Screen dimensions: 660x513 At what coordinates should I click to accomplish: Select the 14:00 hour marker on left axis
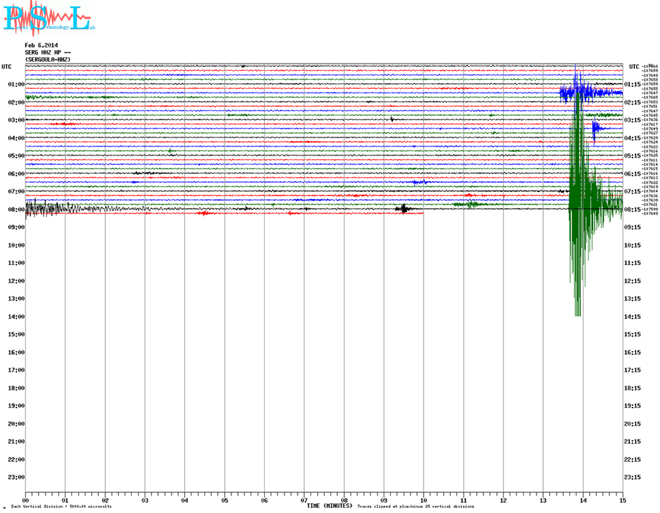tap(16, 316)
